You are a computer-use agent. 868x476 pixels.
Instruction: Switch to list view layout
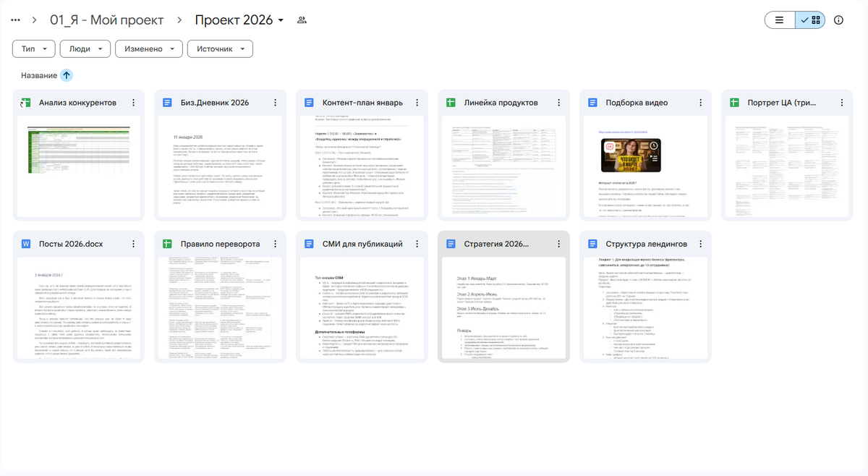point(780,20)
